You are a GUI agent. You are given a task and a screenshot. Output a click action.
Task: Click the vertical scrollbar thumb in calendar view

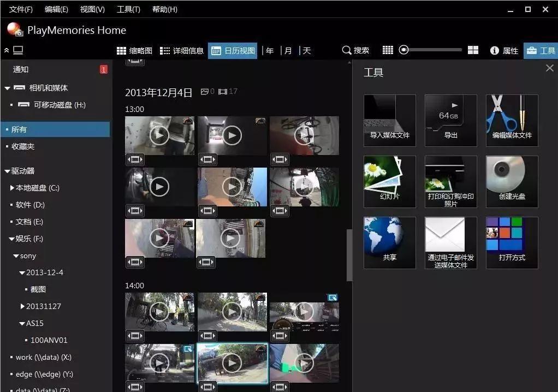pyautogui.click(x=349, y=255)
